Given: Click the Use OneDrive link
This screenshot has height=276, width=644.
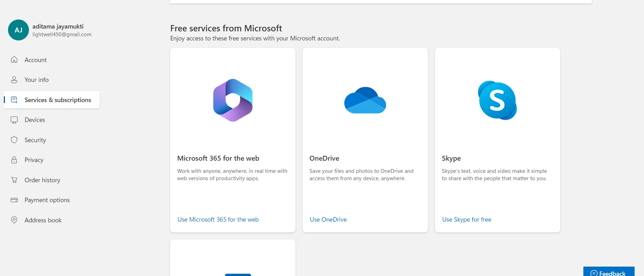Looking at the screenshot, I should [x=328, y=220].
